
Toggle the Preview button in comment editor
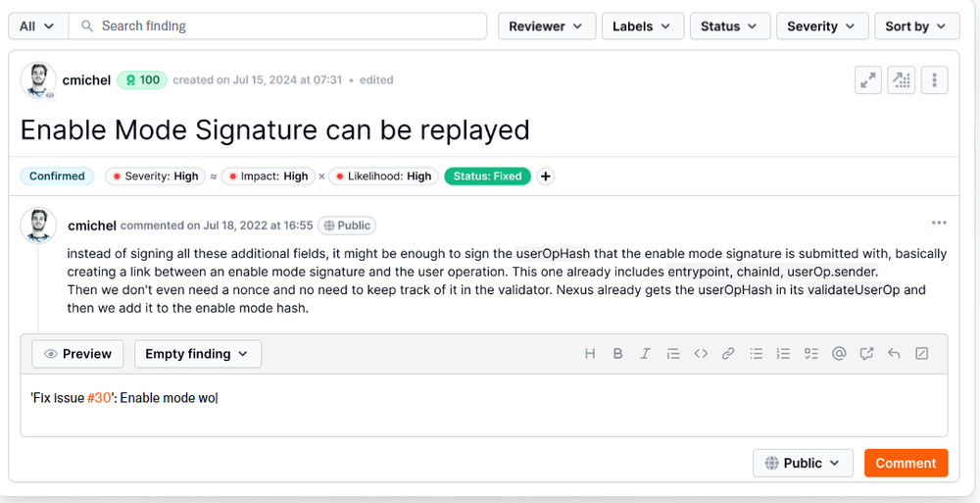click(78, 354)
